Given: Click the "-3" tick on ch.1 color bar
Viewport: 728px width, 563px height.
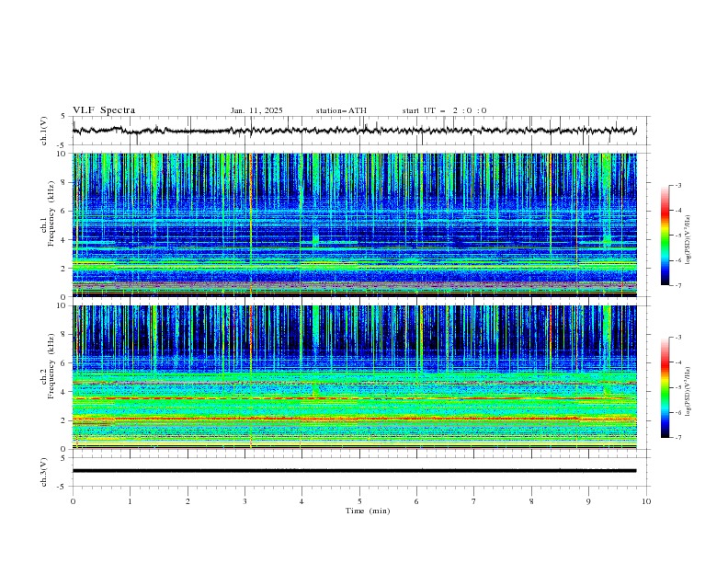Looking at the screenshot, I should (678, 185).
